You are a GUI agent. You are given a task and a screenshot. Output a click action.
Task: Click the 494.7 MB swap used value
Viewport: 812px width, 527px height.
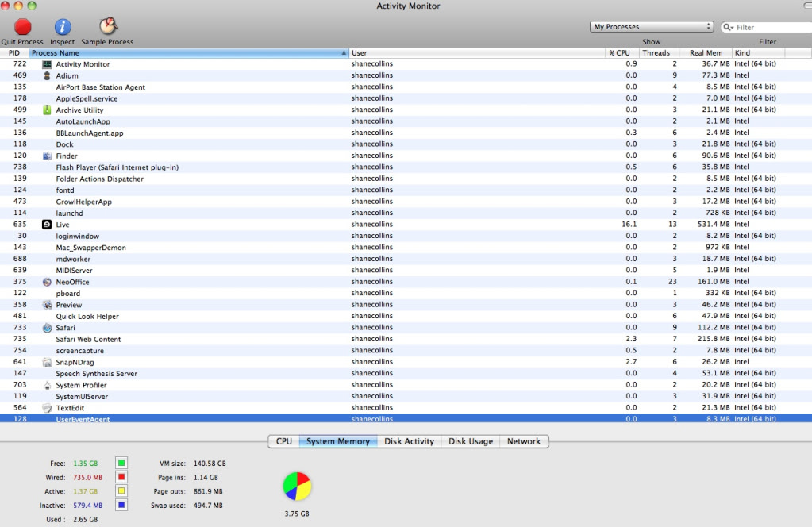click(x=208, y=506)
